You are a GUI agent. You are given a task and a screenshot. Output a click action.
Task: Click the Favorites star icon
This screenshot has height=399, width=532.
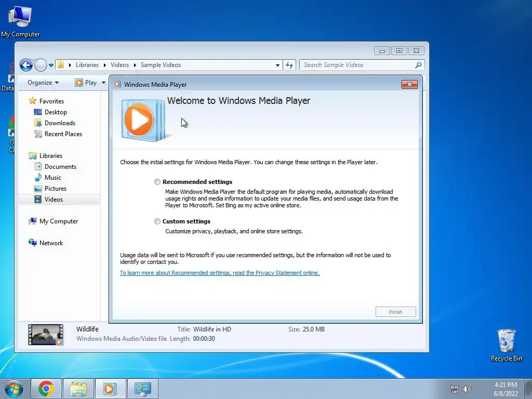33,101
